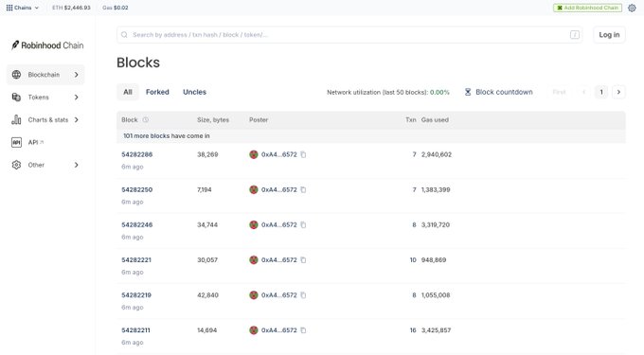Open the Chains grid menu
This screenshot has width=644, height=355.
23,8
